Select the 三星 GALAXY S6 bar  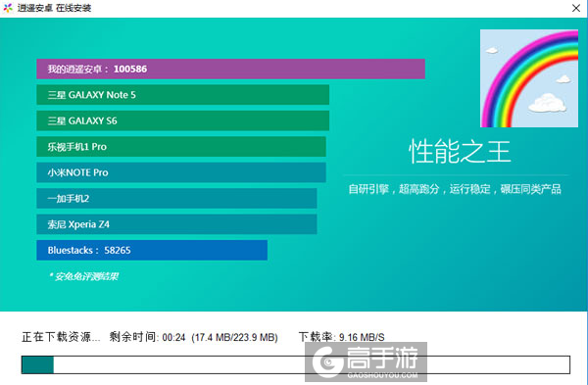pos(183,120)
